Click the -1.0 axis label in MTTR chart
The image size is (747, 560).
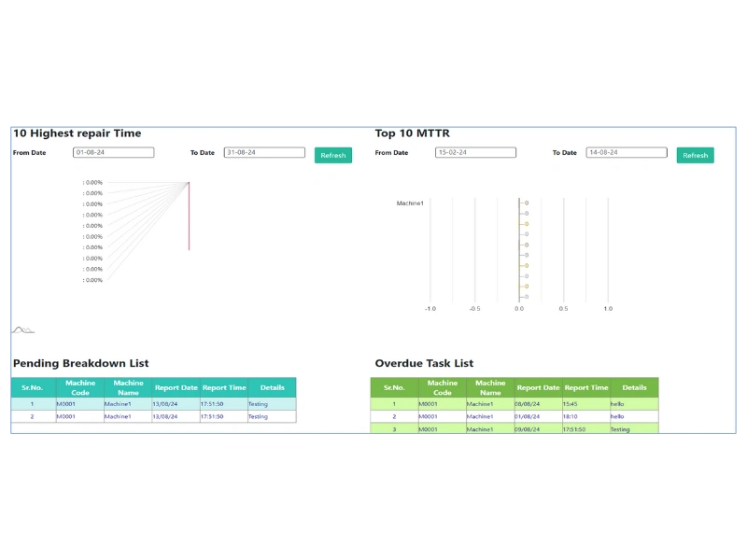click(429, 308)
